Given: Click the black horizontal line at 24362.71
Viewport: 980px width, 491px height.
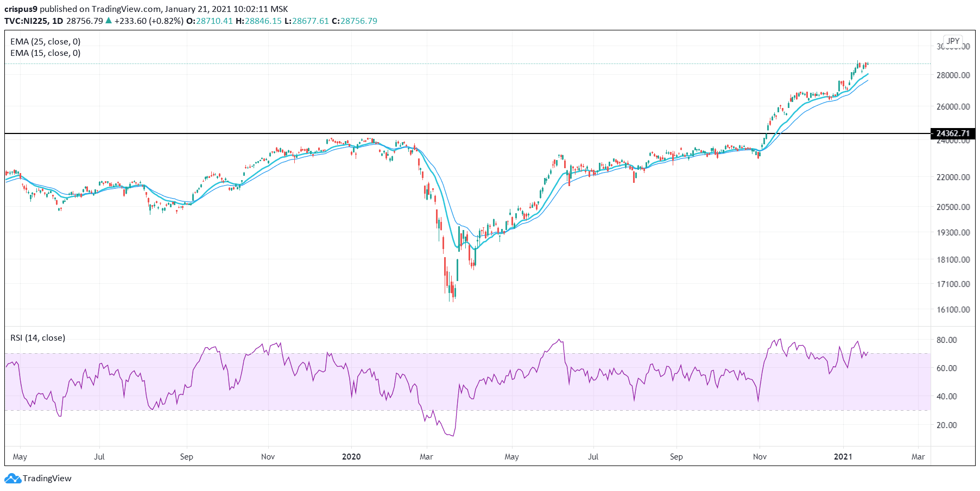Looking at the screenshot, I should (x=467, y=133).
